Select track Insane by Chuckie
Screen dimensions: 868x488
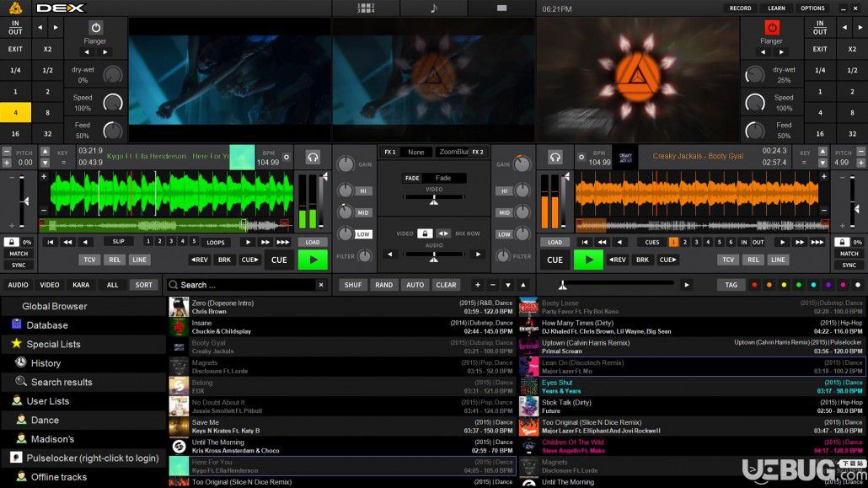(342, 327)
